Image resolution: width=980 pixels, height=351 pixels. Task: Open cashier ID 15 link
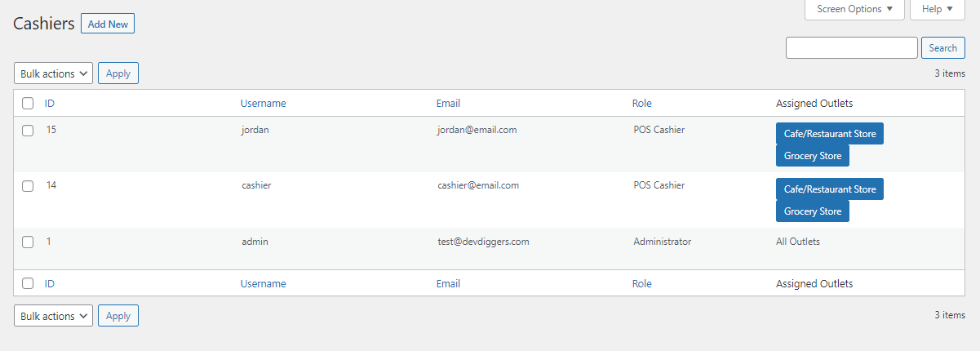51,130
